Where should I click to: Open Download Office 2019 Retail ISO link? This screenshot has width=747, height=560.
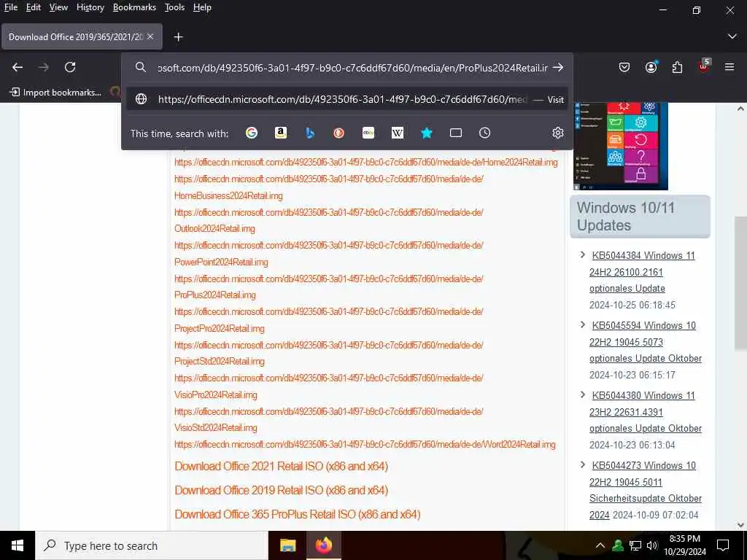281,490
